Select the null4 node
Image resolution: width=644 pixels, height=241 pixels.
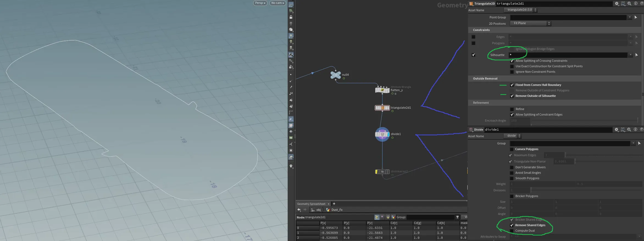pos(335,75)
